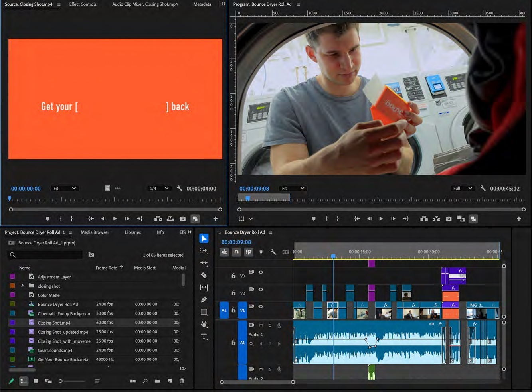532x392 pixels.
Task: Select the Ripple Edit tool
Action: click(x=204, y=263)
